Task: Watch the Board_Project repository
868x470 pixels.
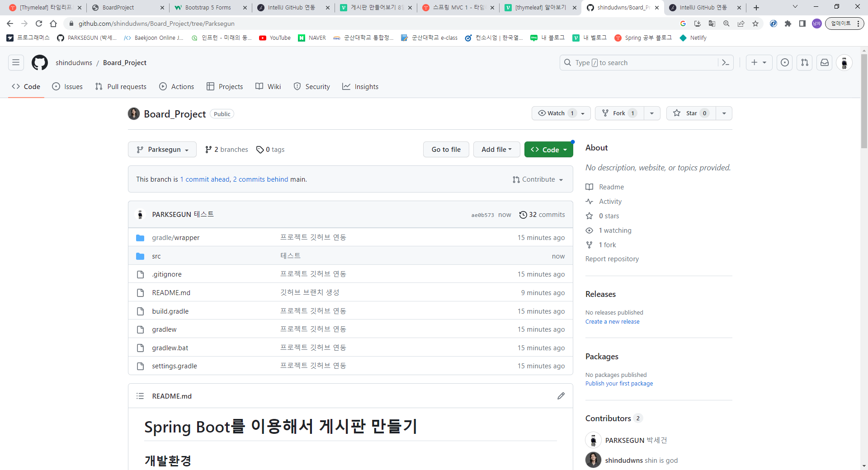Action: (561, 113)
